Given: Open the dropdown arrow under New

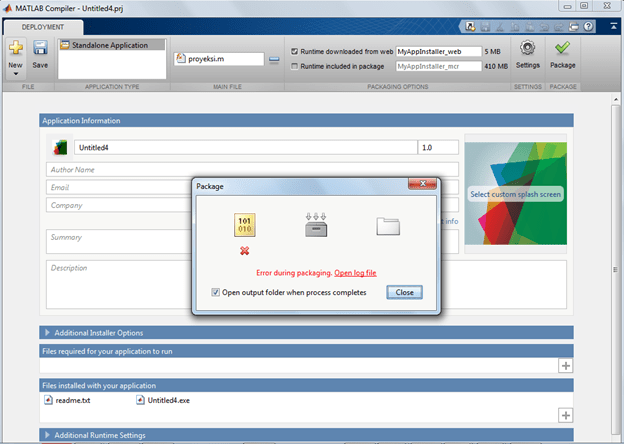Looking at the screenshot, I should pos(16,73).
